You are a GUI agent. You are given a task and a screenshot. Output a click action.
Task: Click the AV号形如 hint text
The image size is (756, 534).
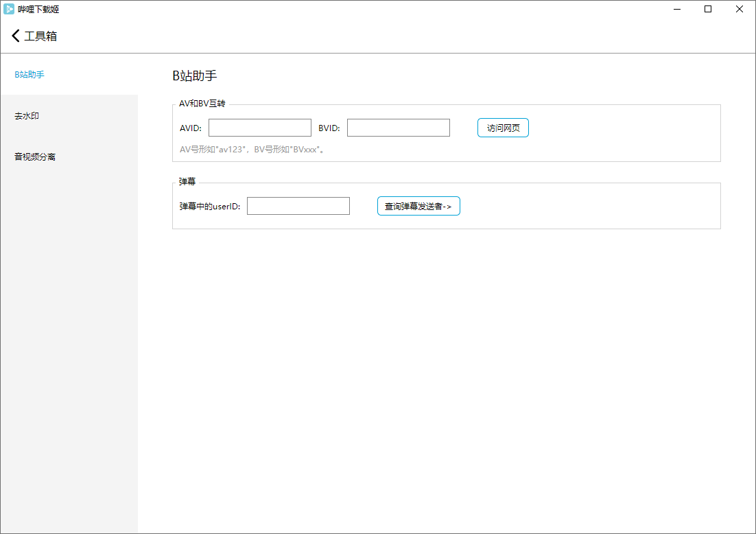click(x=251, y=149)
